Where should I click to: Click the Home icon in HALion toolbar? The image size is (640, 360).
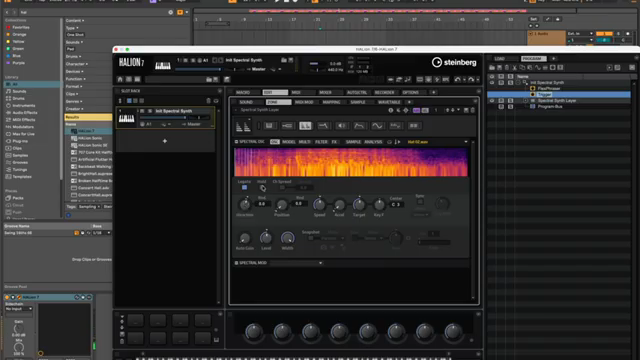[120, 79]
